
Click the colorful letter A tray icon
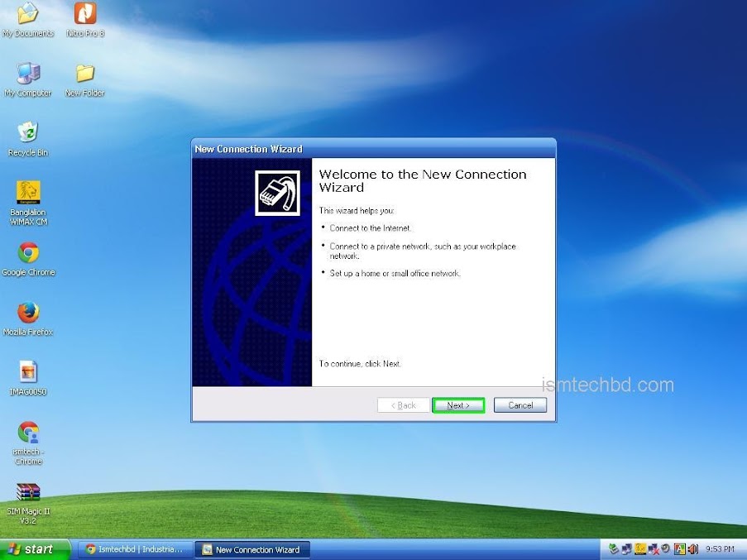[x=679, y=549]
